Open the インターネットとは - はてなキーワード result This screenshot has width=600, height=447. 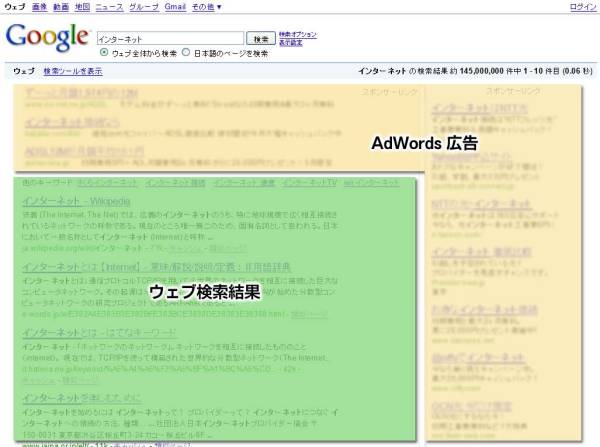(x=99, y=333)
